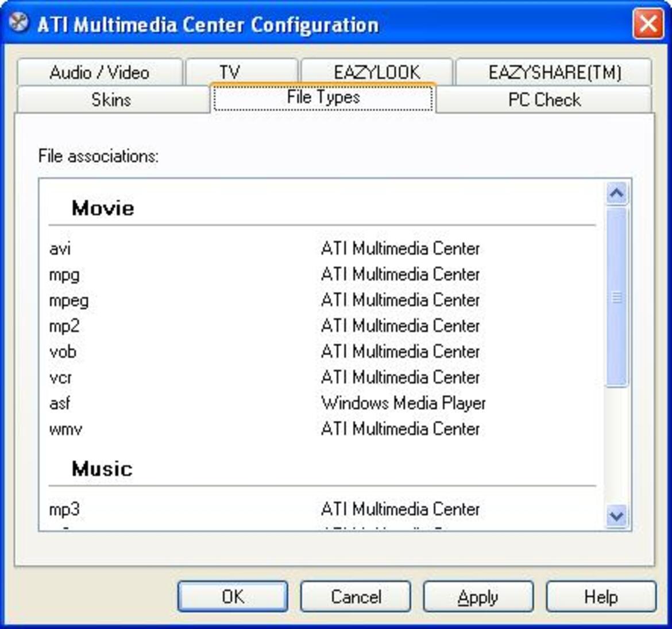
Task: Select the mpg extension entry
Action: (64, 275)
